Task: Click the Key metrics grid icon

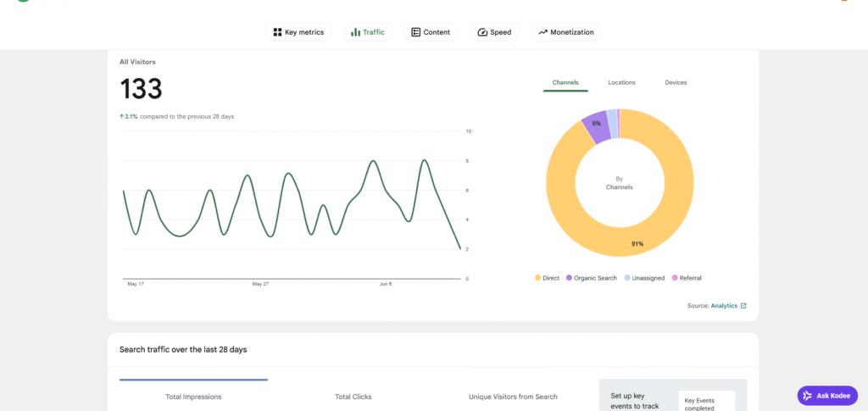Action: coord(277,32)
